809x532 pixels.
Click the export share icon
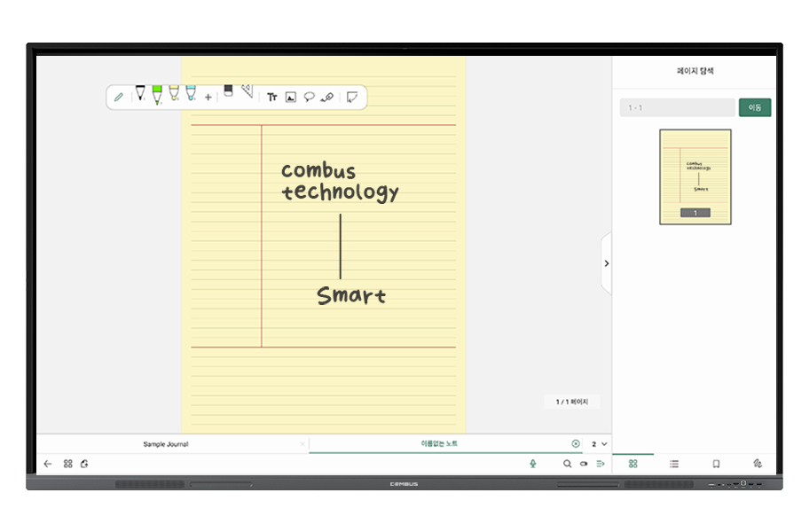click(x=84, y=464)
